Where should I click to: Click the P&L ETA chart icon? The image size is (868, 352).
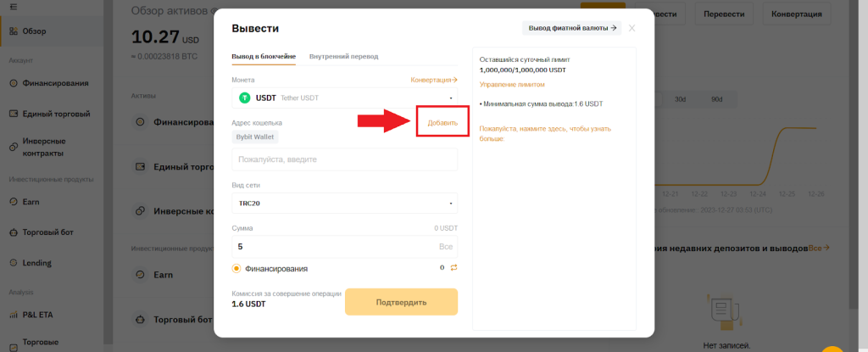(14, 315)
